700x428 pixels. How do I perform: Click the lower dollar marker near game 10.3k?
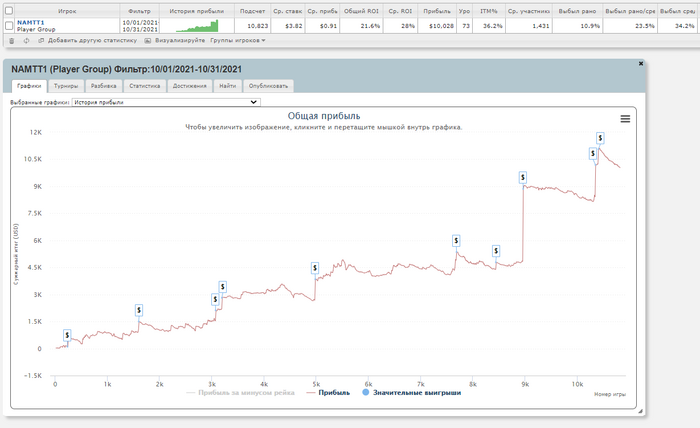[593, 154]
